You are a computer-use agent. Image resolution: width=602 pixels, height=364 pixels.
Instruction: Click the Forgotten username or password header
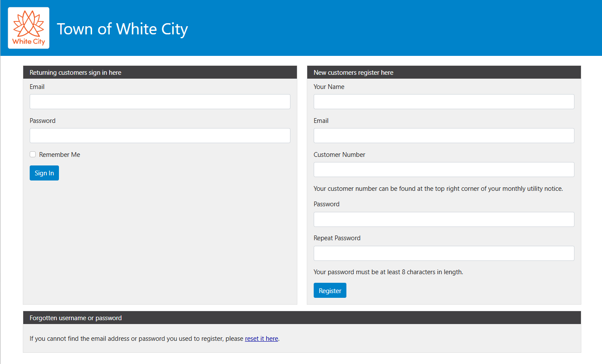pos(76,318)
